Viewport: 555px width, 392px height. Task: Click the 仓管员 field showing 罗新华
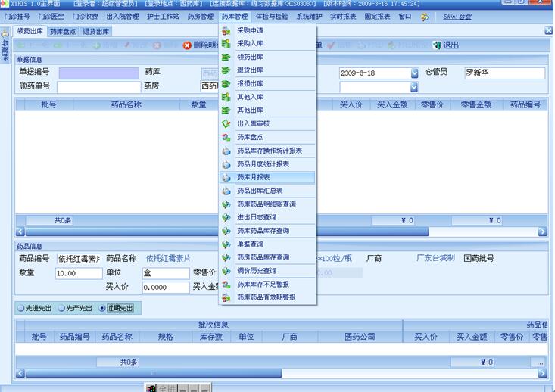click(504, 73)
